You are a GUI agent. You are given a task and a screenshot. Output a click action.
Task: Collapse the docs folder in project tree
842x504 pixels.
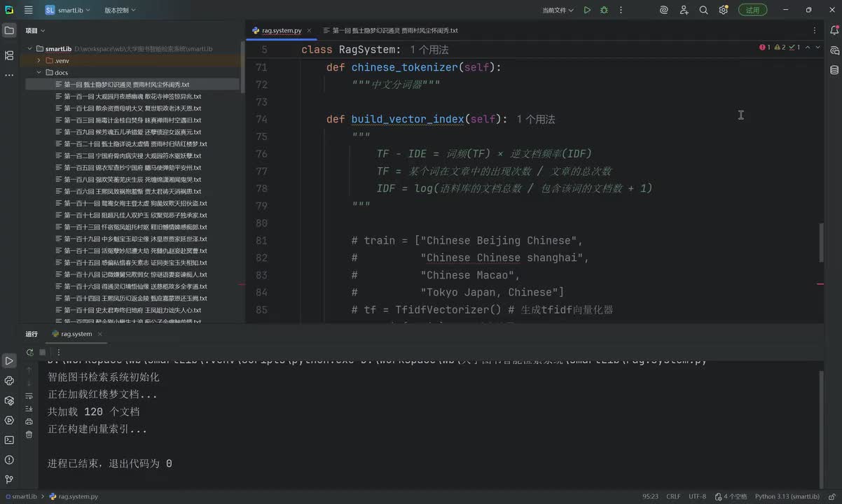coord(39,72)
